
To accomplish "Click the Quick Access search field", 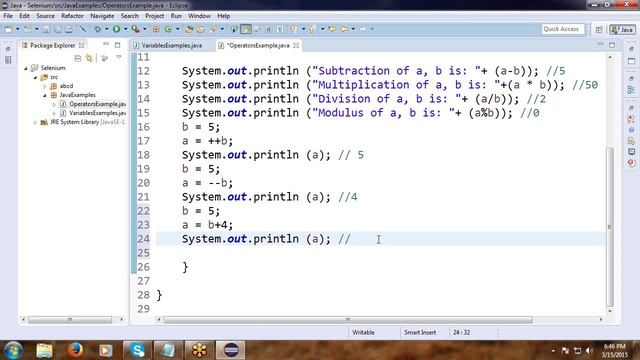I will tap(562, 29).
